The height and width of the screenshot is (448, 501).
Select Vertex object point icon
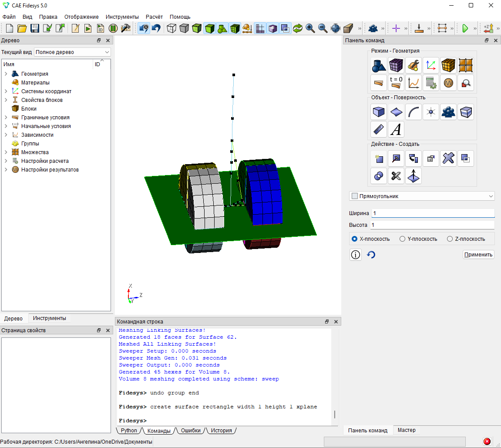431,112
